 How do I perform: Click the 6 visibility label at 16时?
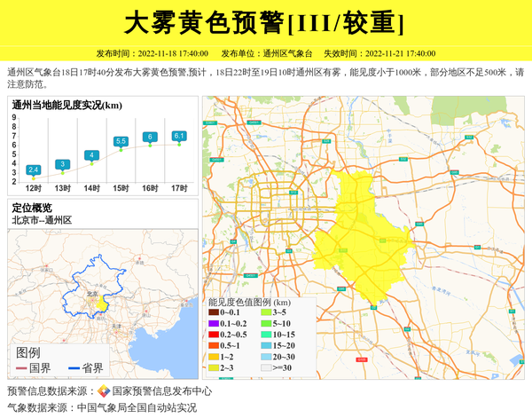[150, 137]
